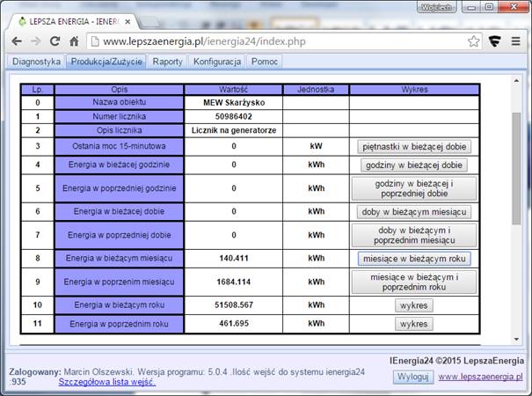Close the LEPSZA ENERGIA browser tab
Image resolution: width=532 pixels, height=396 pixels.
tap(128, 22)
